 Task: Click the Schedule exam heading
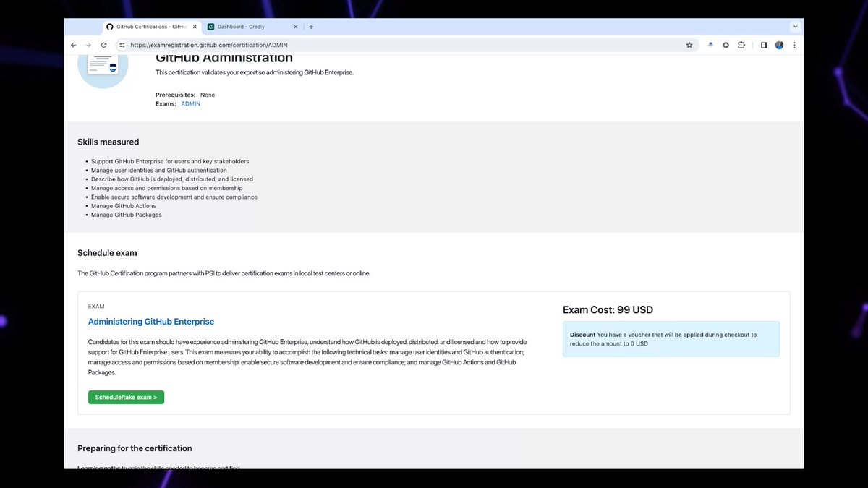(x=107, y=253)
